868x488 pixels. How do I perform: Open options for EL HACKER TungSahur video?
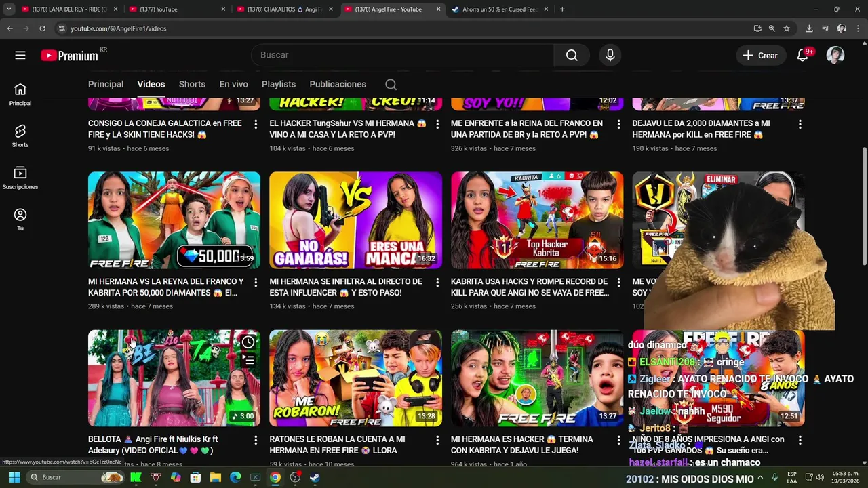[437, 125]
